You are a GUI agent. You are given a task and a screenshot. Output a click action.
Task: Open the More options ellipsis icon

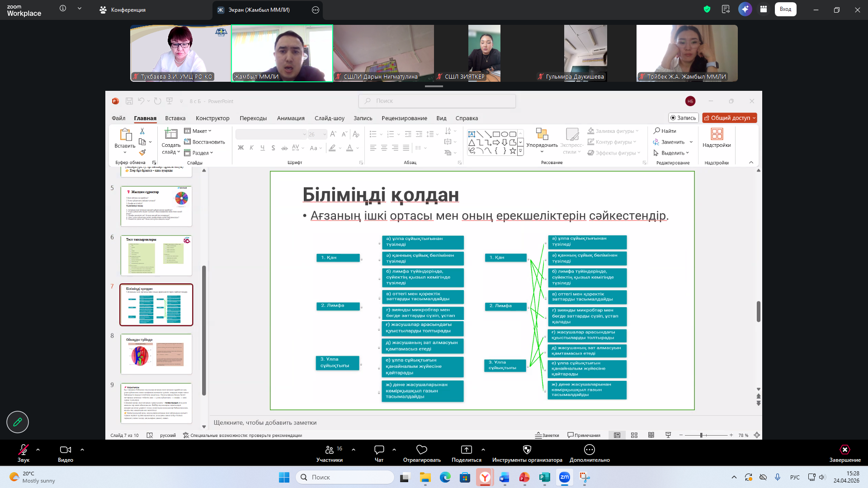point(589,450)
